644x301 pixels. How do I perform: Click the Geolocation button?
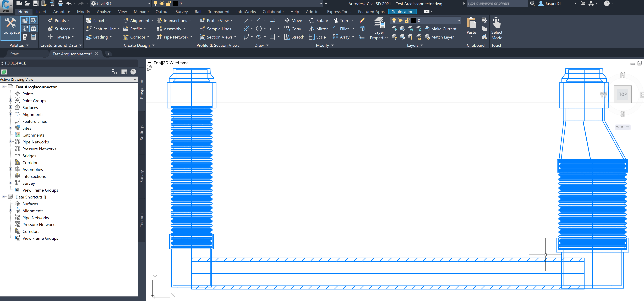pyautogui.click(x=402, y=12)
